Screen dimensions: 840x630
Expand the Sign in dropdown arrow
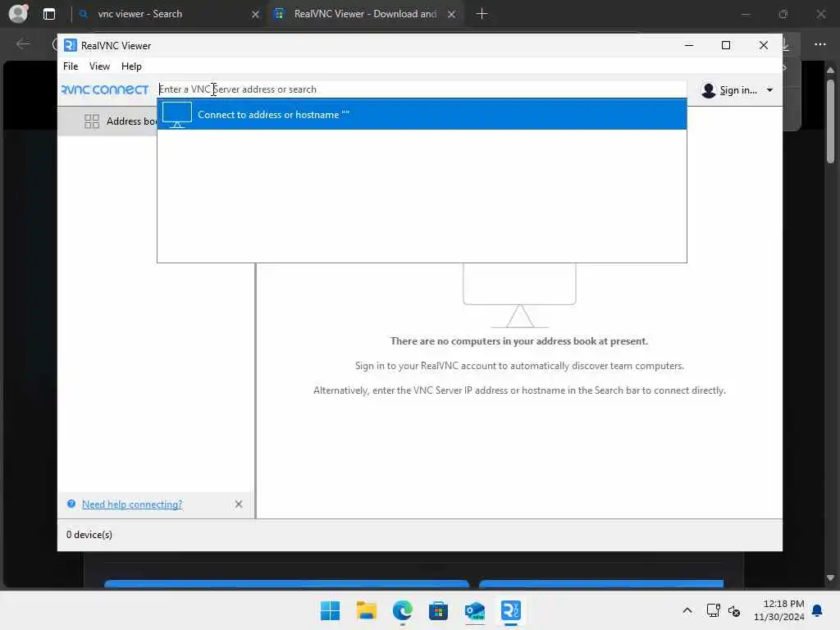click(769, 90)
